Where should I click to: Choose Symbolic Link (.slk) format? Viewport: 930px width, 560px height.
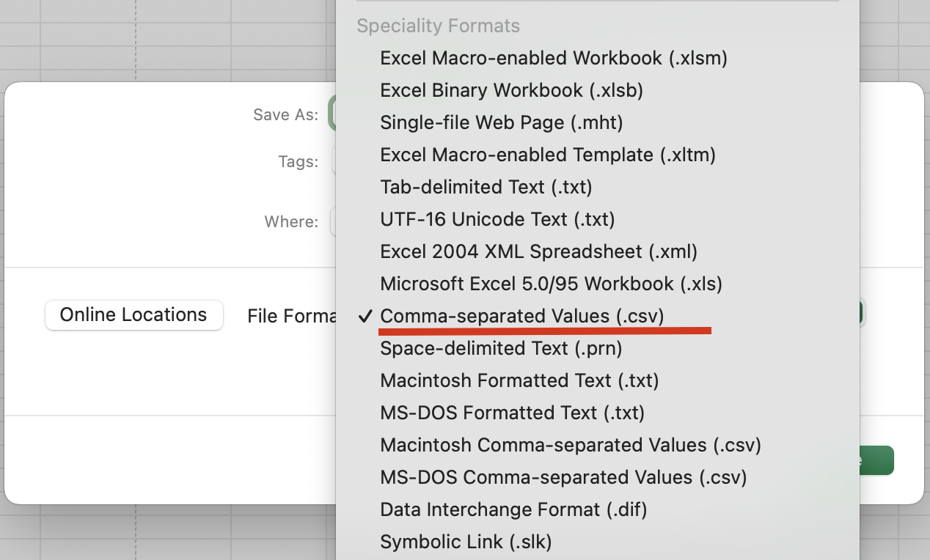click(x=466, y=542)
